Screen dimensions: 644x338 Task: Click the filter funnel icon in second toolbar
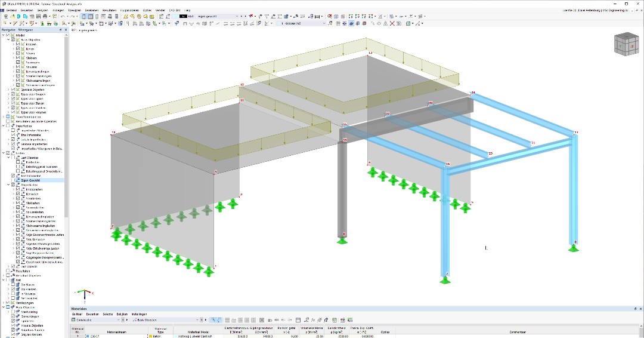point(177,23)
